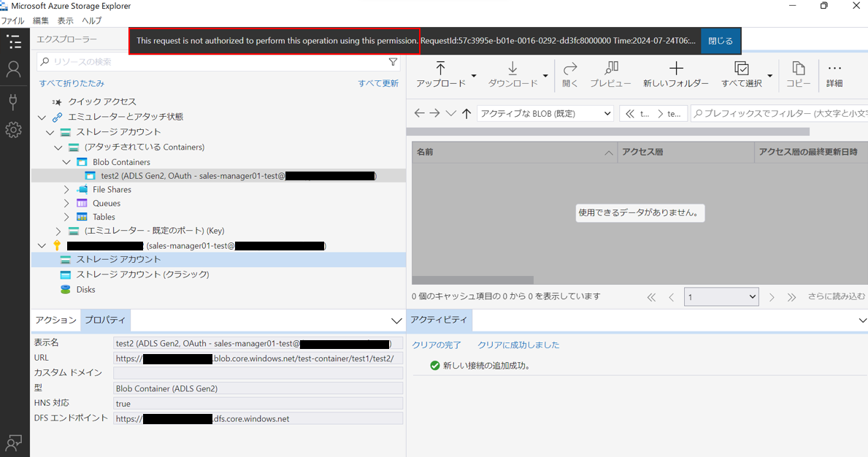Click the back arrow navigation icon
The height and width of the screenshot is (457, 868).
pyautogui.click(x=419, y=113)
